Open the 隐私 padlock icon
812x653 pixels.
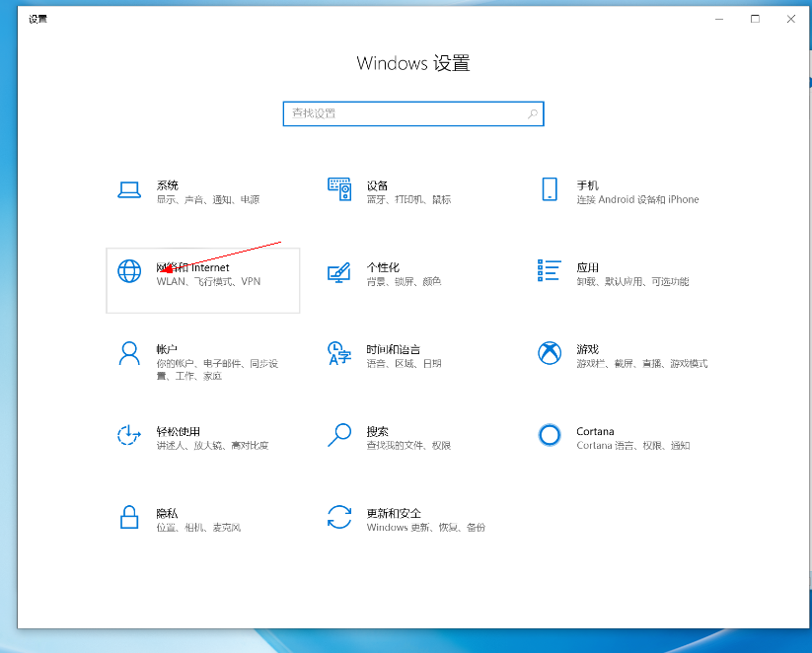coord(129,517)
